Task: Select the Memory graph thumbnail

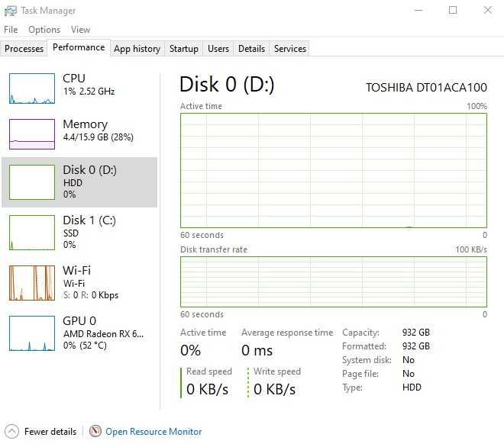Action: coord(32,134)
